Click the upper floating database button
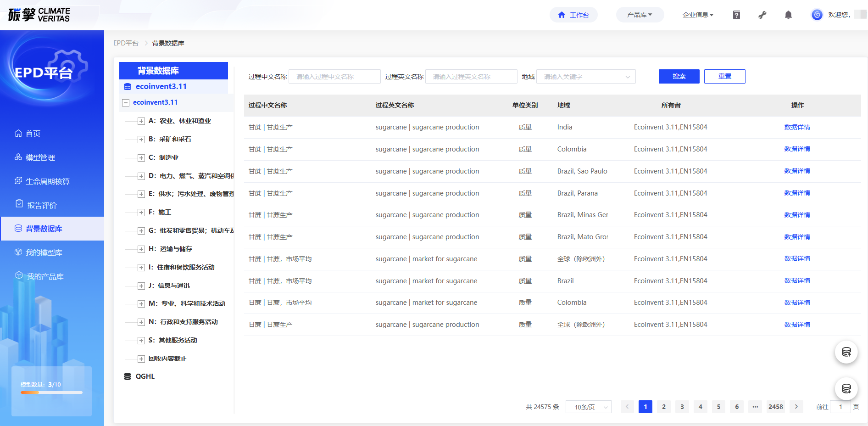Screen dimensions: 868x426 846,352
